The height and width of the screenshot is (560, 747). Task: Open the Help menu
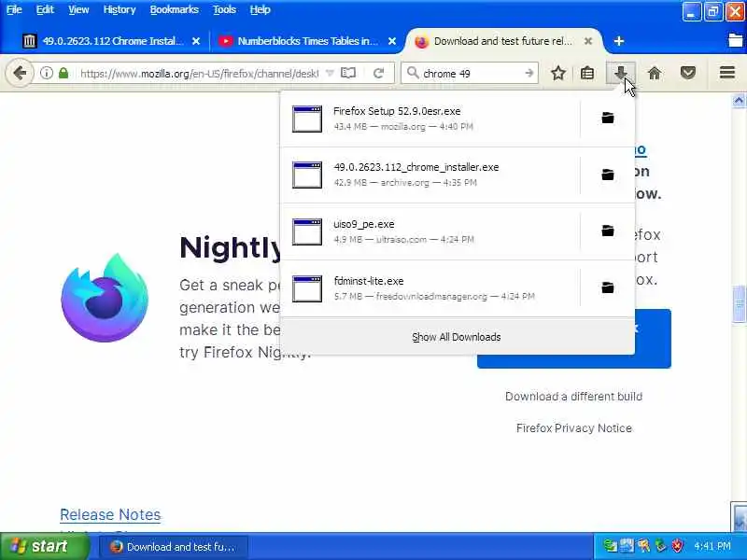tap(261, 9)
